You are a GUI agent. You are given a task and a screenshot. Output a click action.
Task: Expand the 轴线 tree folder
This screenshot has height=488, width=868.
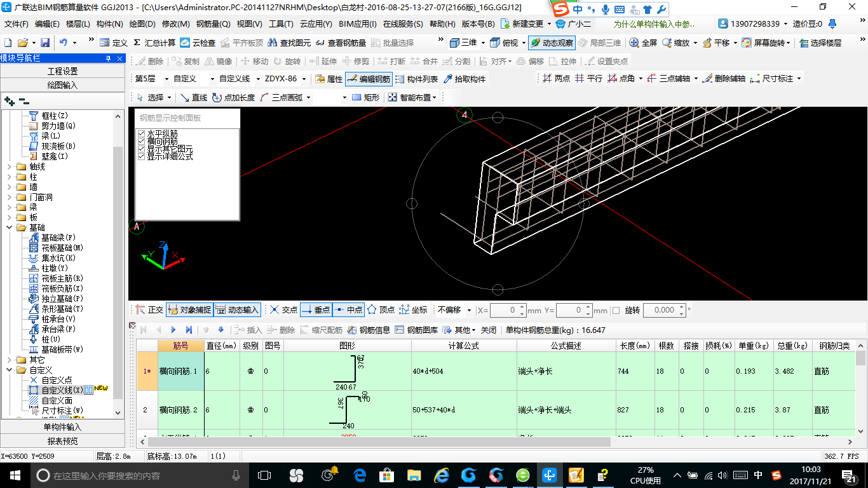(x=8, y=166)
